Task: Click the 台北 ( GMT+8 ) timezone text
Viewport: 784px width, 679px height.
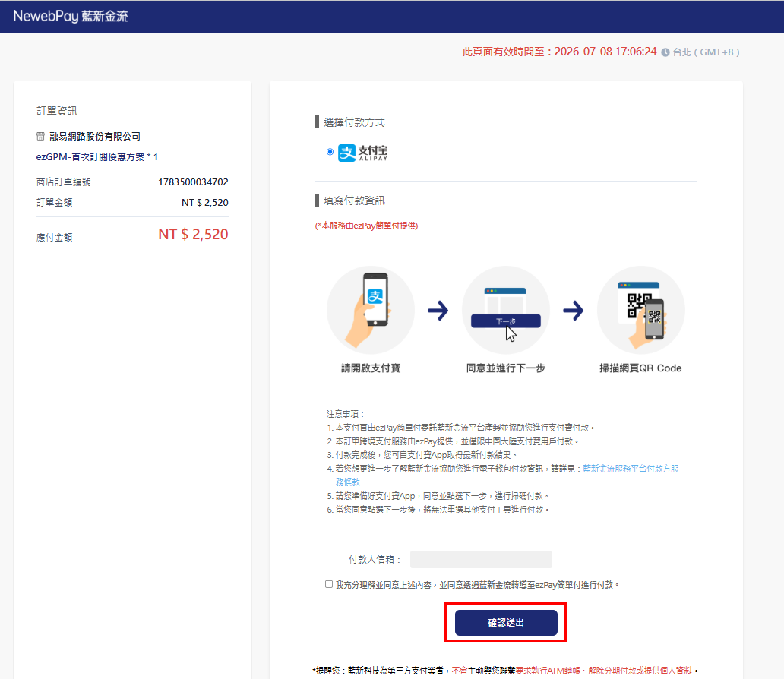Action: 706,52
